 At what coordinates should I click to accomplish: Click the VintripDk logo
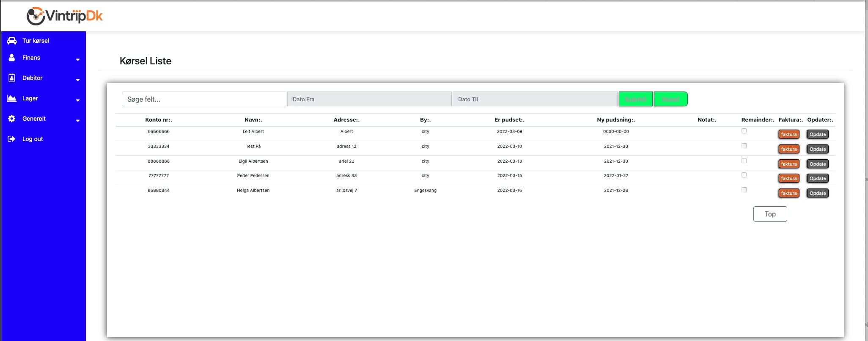pos(65,16)
